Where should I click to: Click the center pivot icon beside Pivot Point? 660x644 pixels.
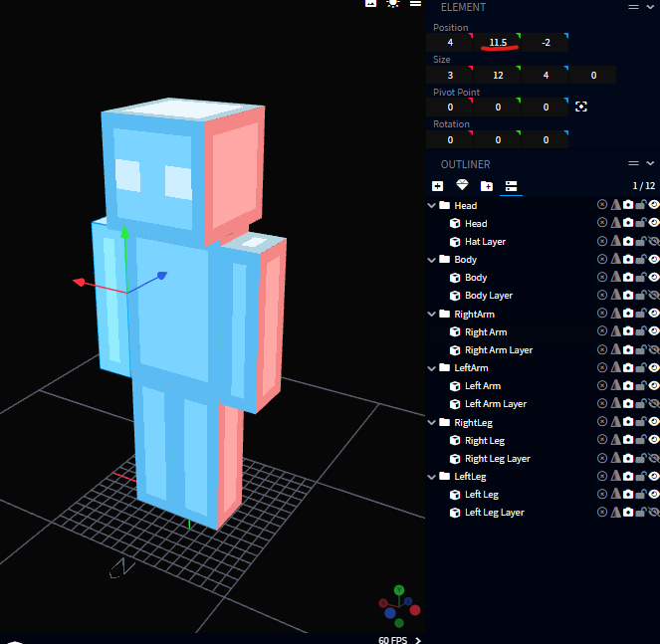(x=581, y=107)
